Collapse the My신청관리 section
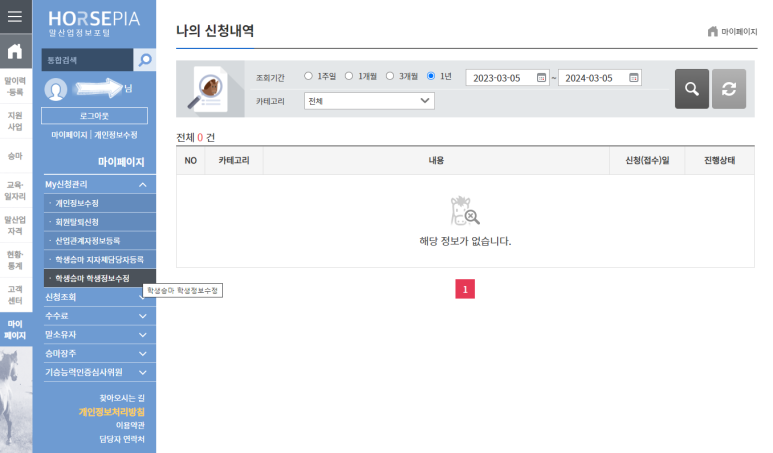Viewport: 773px width, 453px height. pos(100,184)
